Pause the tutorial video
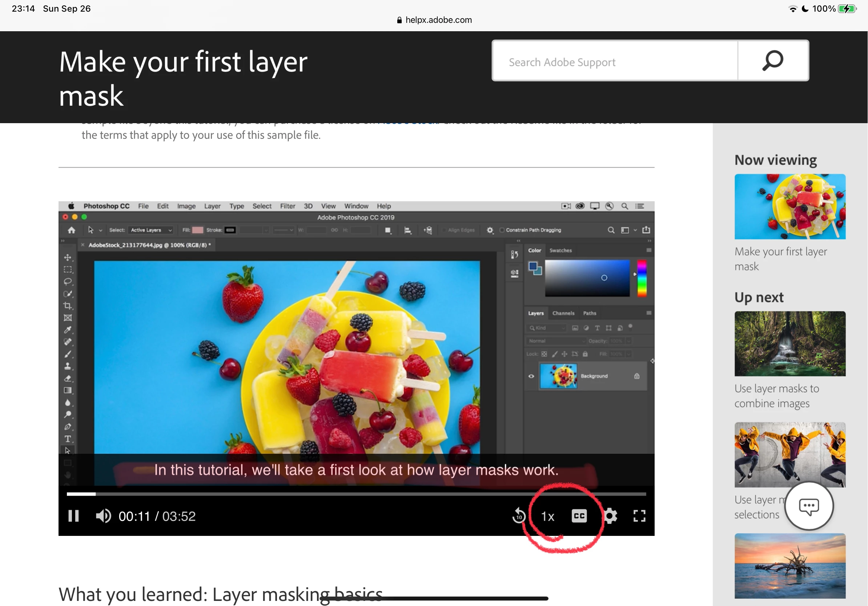The width and height of the screenshot is (868, 606). tap(73, 516)
